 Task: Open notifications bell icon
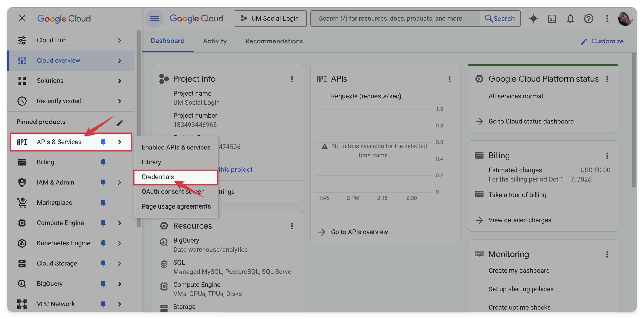pyautogui.click(x=570, y=18)
